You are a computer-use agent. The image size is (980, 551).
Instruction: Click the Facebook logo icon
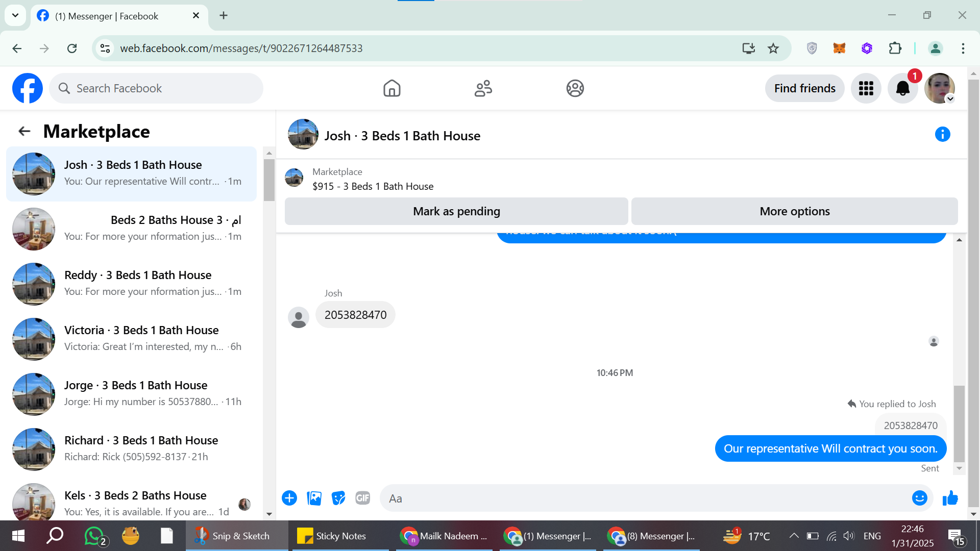click(x=28, y=88)
